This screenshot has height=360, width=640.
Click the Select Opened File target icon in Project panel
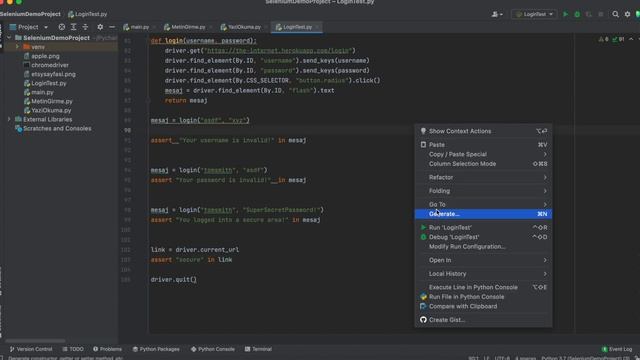click(62, 27)
